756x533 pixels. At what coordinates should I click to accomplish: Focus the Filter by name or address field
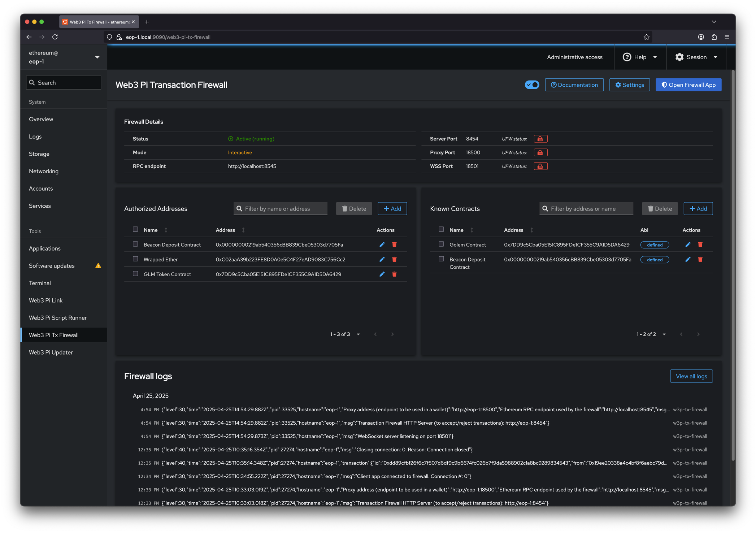click(281, 209)
